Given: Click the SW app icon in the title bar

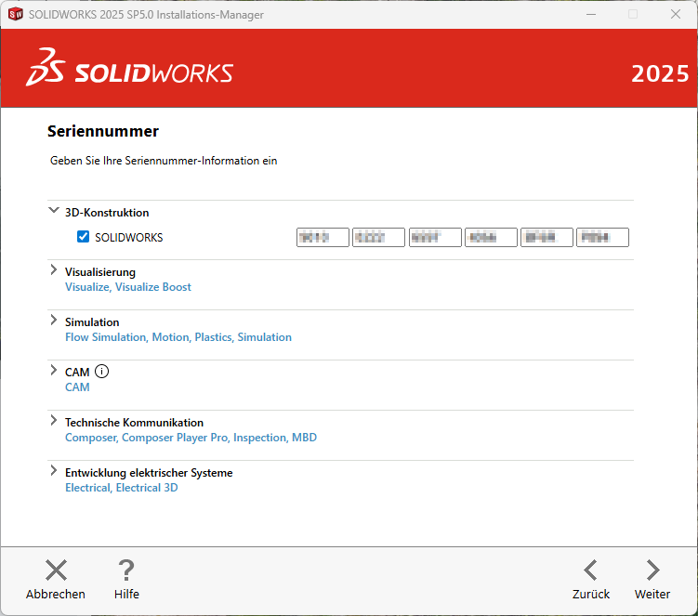Looking at the screenshot, I should [x=15, y=14].
